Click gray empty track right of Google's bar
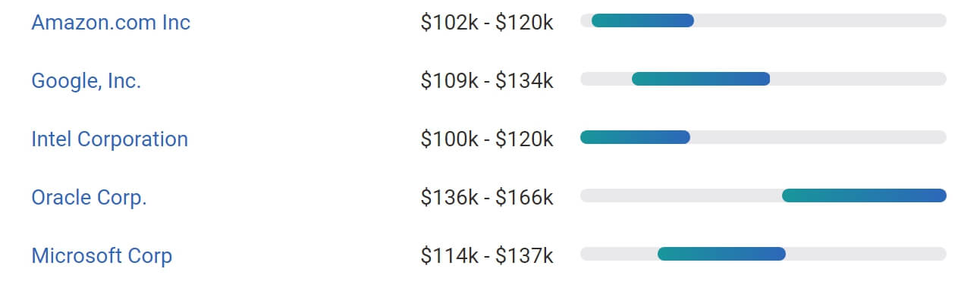 [x=858, y=79]
